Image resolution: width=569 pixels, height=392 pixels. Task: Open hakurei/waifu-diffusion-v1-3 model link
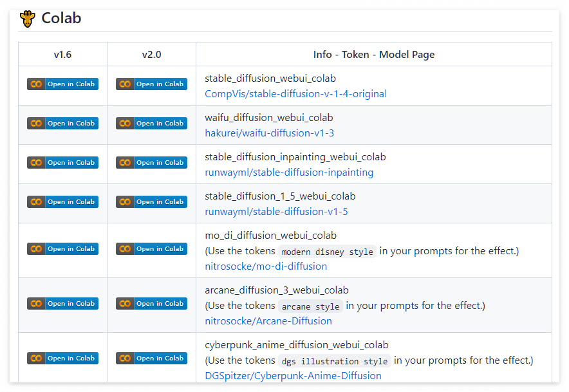pos(269,133)
